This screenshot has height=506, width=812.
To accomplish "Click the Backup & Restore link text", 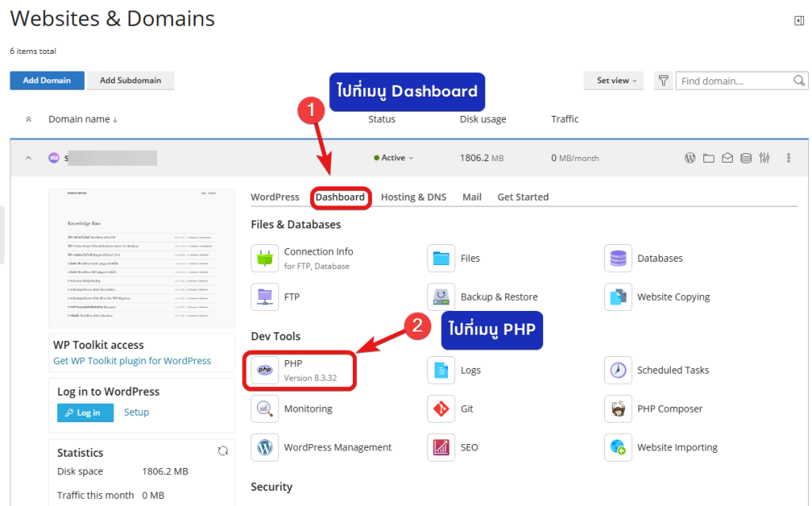I will [x=500, y=297].
